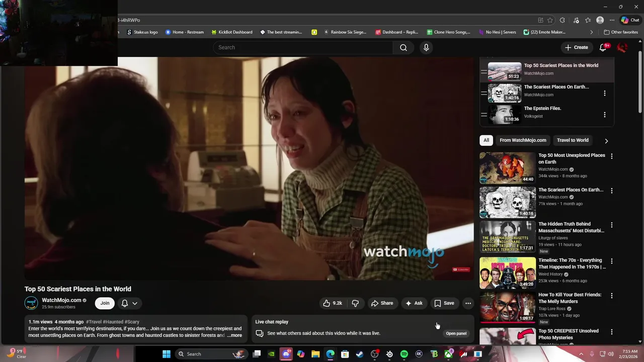Image resolution: width=644 pixels, height=362 pixels.
Task: Open options for Timeline: The 70s video
Action: click(x=612, y=261)
